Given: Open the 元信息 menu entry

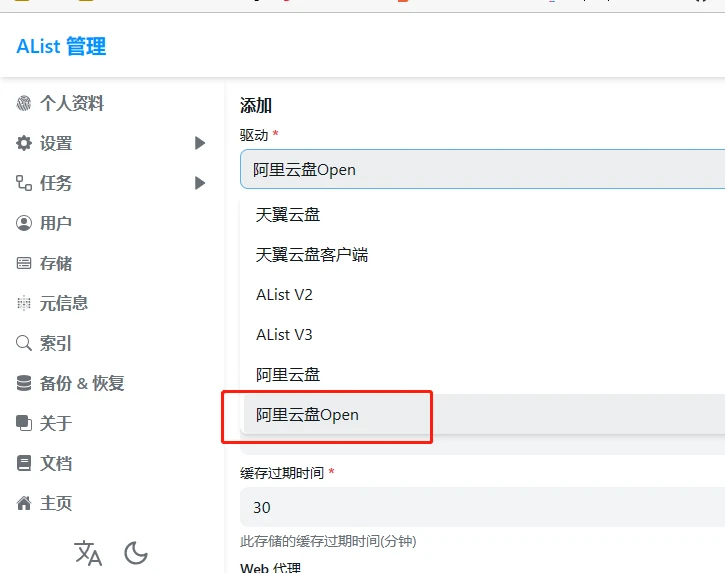Looking at the screenshot, I should [x=64, y=303].
